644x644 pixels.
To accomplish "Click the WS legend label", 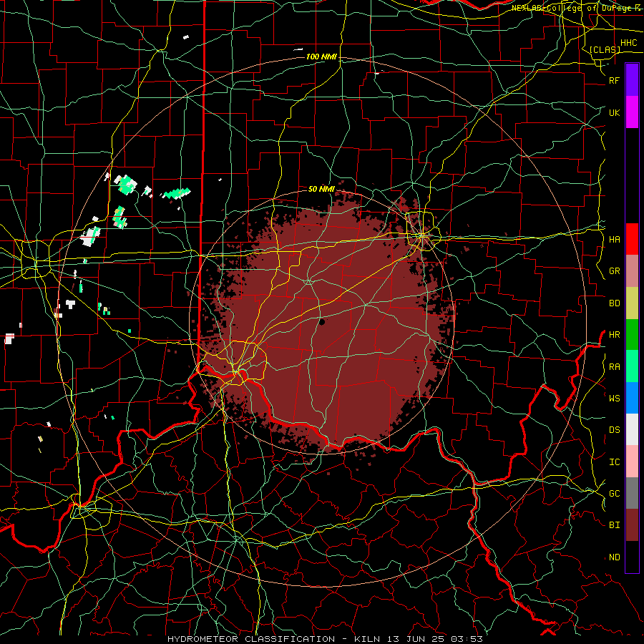I will tap(614, 399).
